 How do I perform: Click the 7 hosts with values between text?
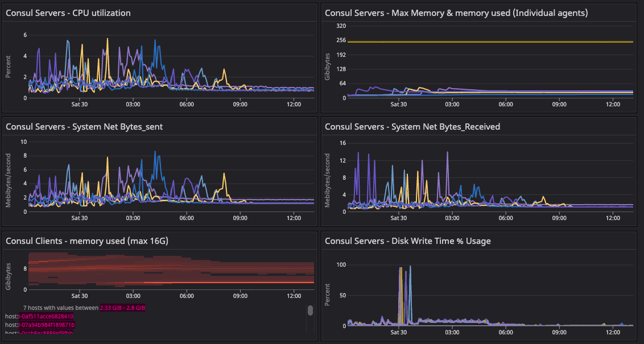point(61,308)
